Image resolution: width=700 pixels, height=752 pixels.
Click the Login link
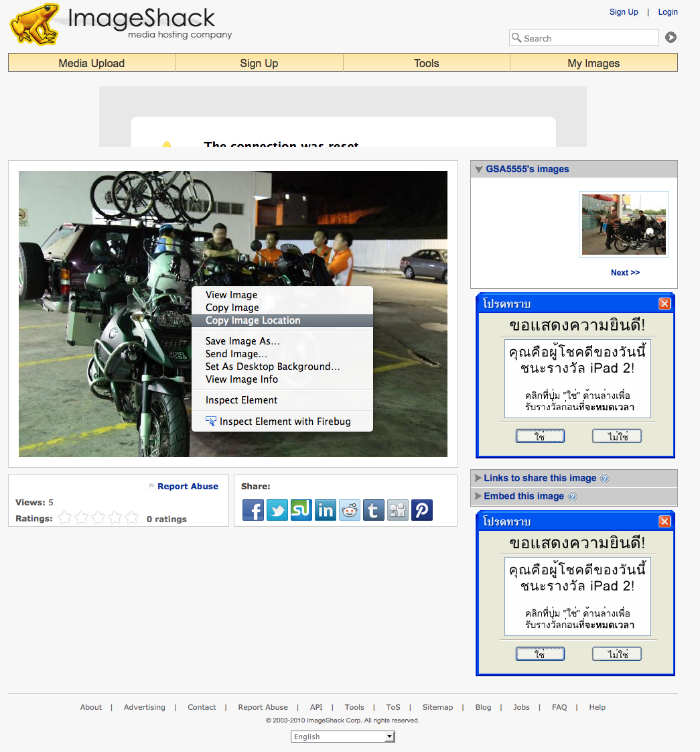click(x=667, y=12)
